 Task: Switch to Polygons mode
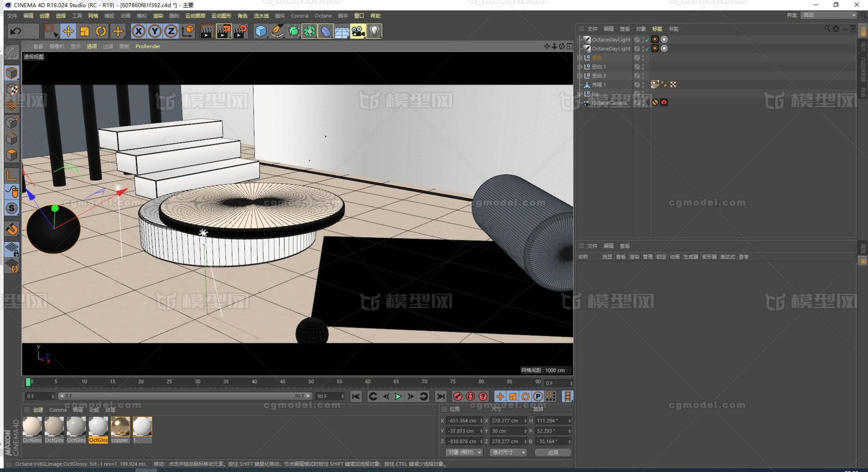click(x=12, y=155)
